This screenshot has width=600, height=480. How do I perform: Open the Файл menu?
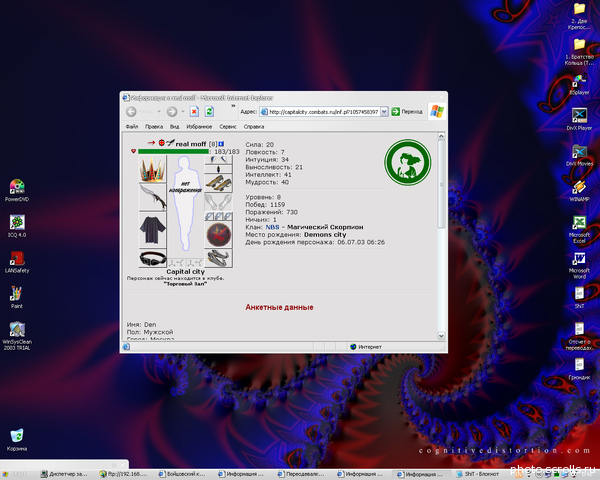(x=132, y=126)
